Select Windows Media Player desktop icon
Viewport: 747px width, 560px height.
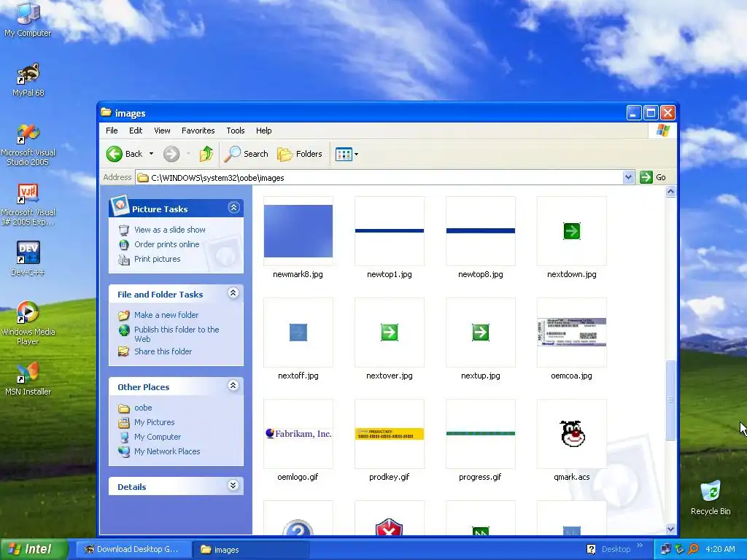tap(28, 323)
